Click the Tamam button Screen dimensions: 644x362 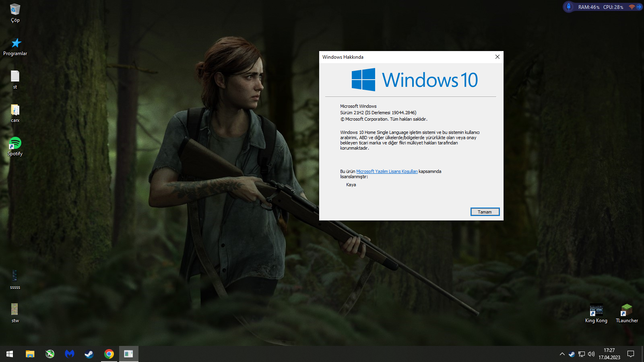(x=485, y=212)
